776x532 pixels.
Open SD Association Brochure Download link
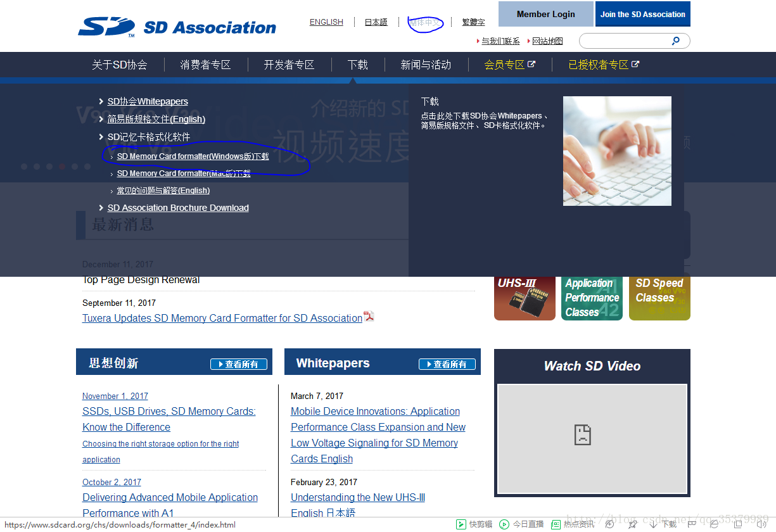point(178,208)
